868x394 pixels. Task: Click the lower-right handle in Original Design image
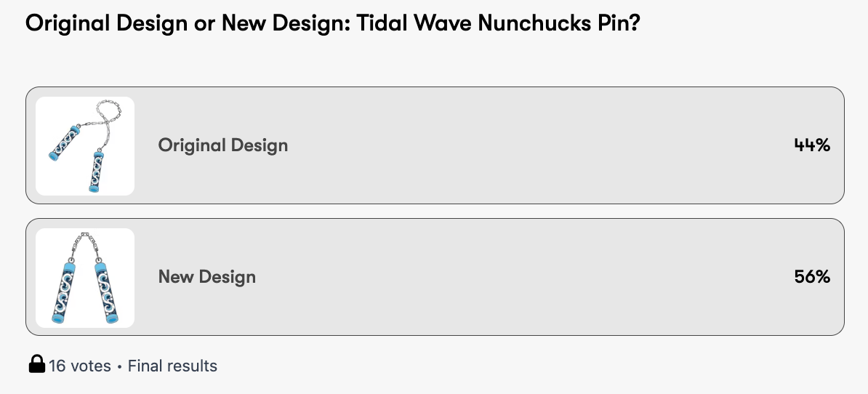(95, 172)
